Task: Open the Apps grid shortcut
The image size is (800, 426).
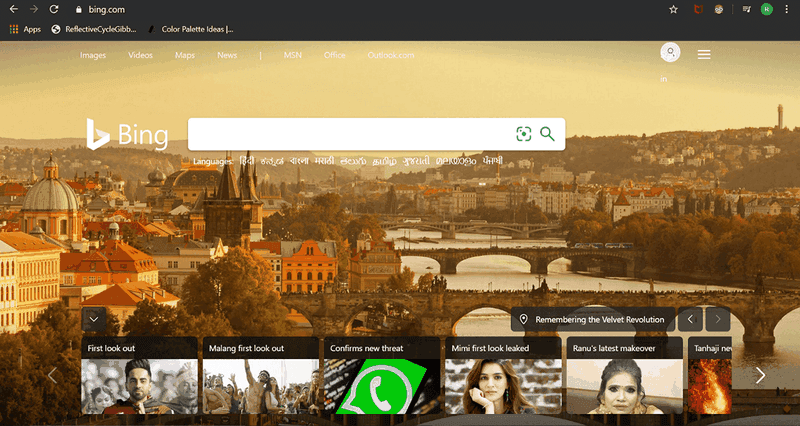Action: click(26, 29)
